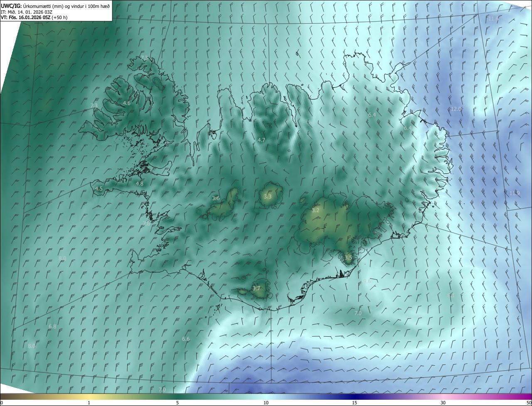Click the 15 tick on the color scale

[x=355, y=403]
